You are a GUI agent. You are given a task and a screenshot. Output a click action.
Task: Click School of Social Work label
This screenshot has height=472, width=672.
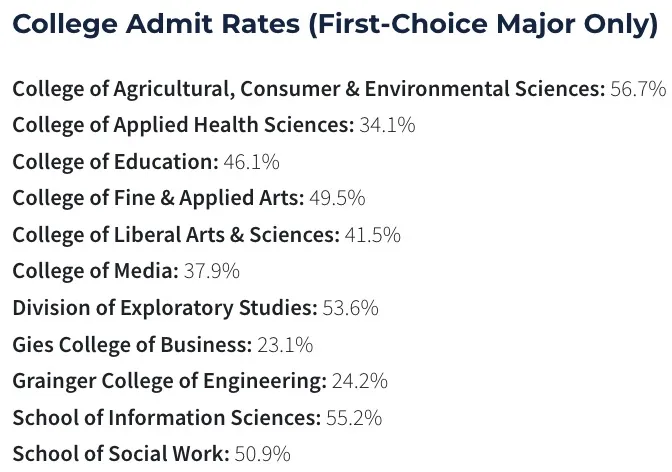coord(121,454)
